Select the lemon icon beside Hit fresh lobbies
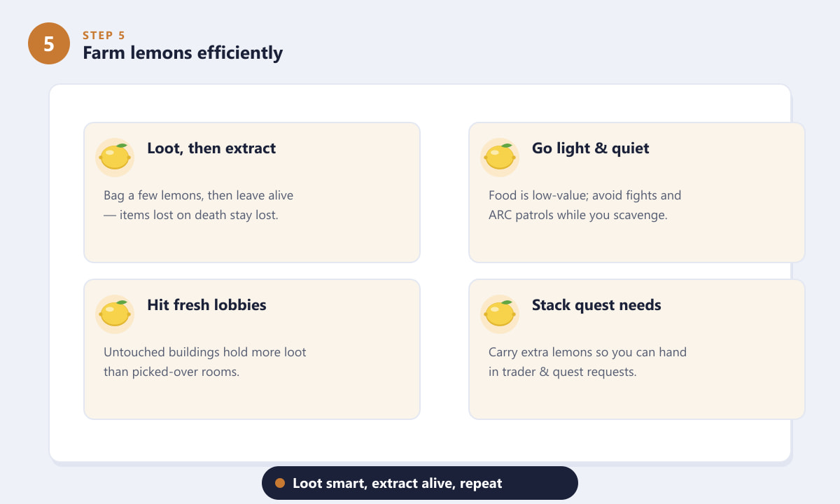The height and width of the screenshot is (504, 840). pyautogui.click(x=115, y=314)
